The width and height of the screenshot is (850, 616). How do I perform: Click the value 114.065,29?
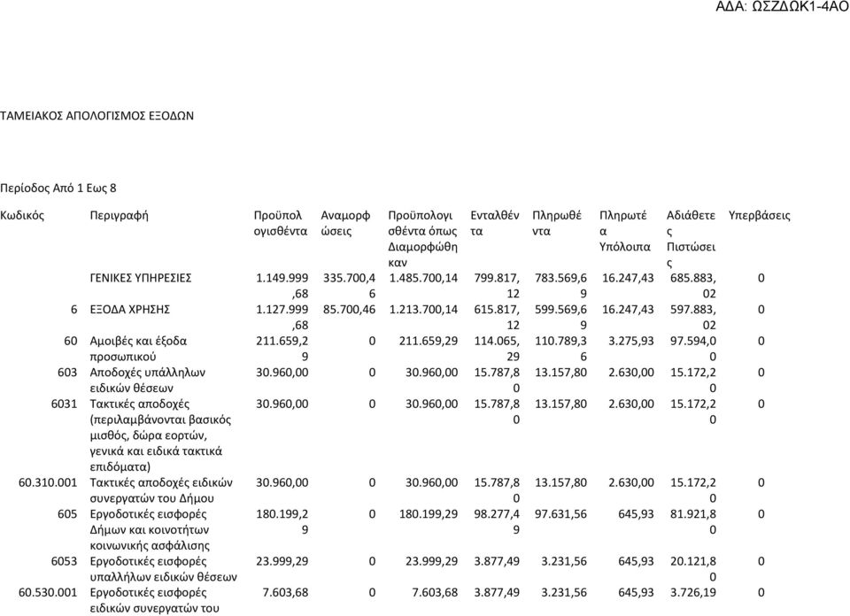coord(497,349)
